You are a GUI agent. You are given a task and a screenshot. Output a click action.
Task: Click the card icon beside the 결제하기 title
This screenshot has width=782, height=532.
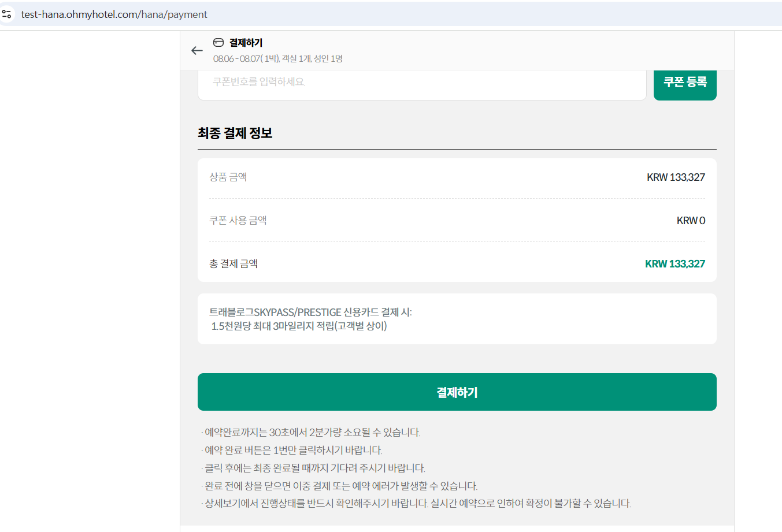tap(218, 43)
